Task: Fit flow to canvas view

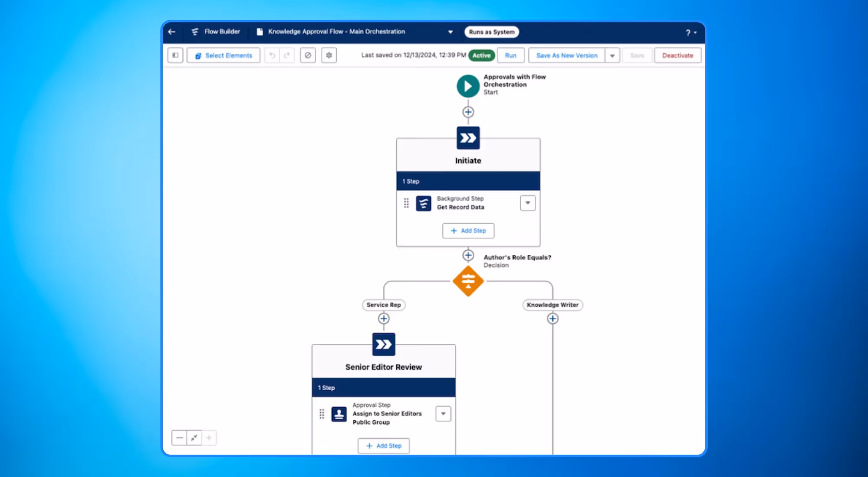Action: [194, 438]
